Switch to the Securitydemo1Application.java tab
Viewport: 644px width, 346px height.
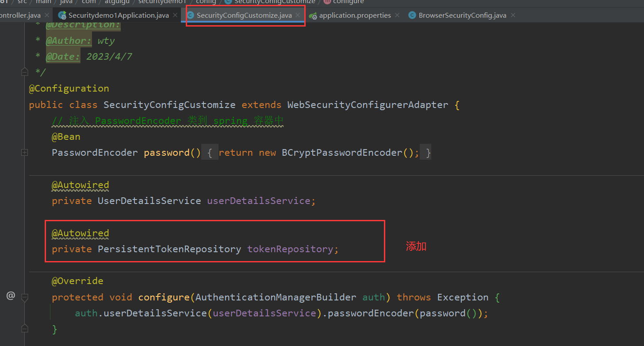pyautogui.click(x=119, y=15)
